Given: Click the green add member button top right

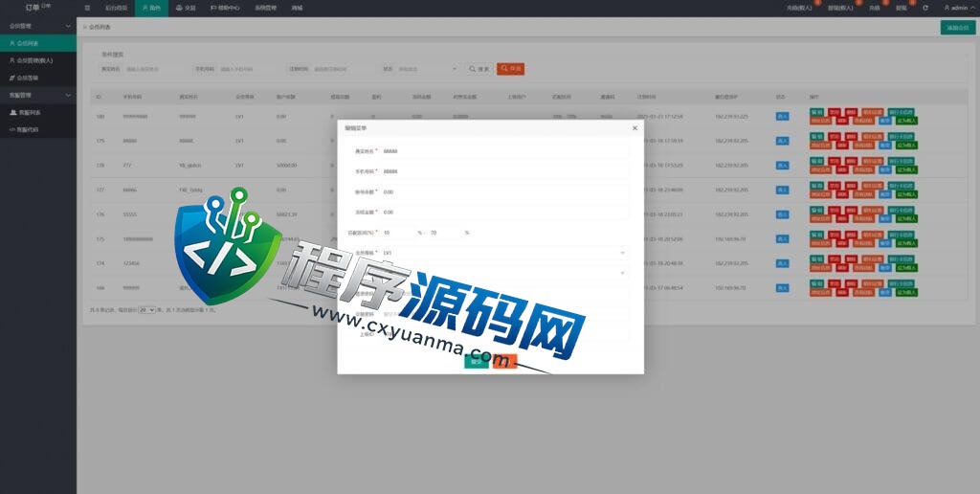Looking at the screenshot, I should click(957, 28).
